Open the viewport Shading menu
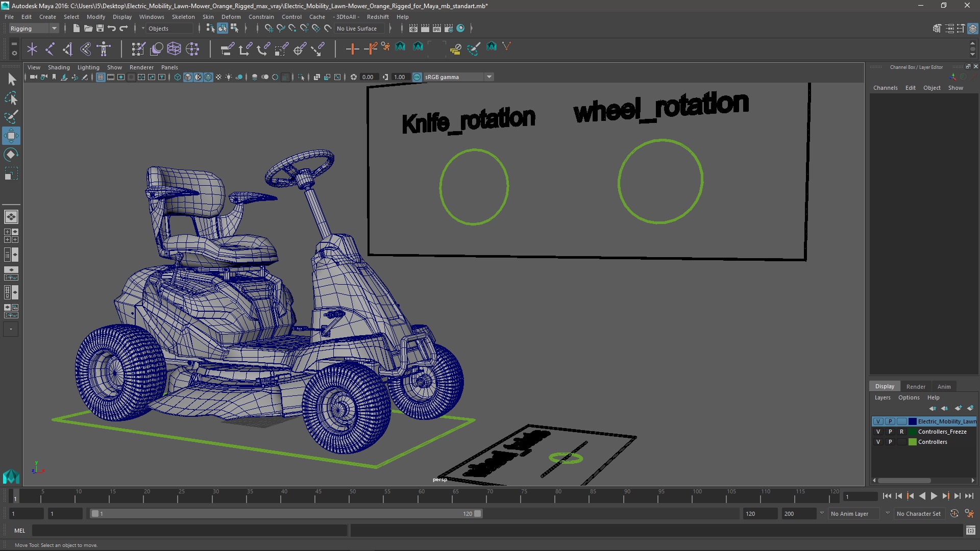The image size is (980, 551). [x=59, y=67]
